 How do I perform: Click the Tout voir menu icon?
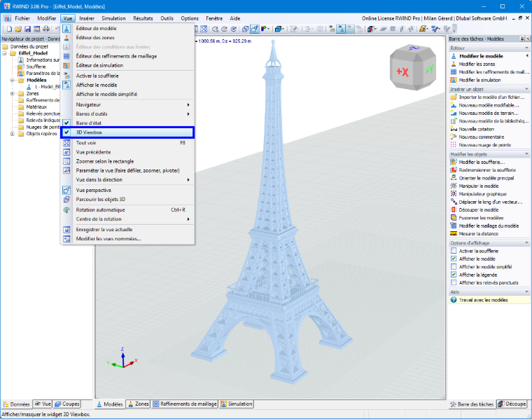66,143
